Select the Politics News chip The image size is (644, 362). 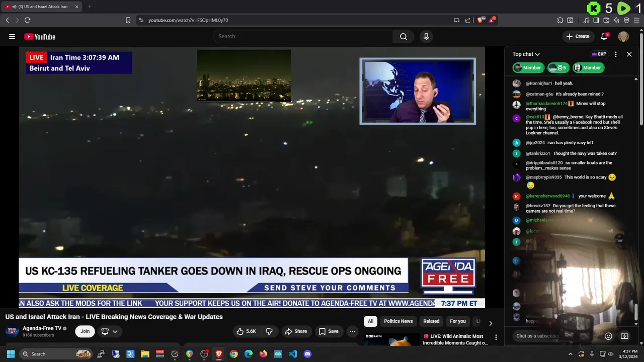(398, 321)
